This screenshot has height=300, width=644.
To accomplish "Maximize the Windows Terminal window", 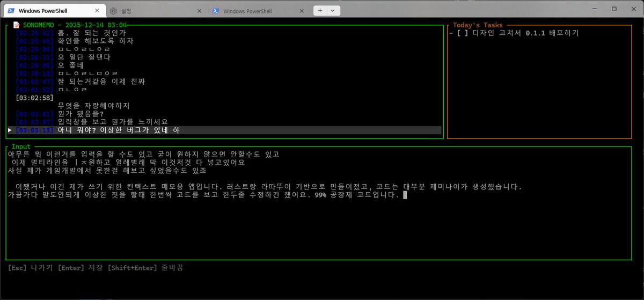I will pyautogui.click(x=614, y=9).
